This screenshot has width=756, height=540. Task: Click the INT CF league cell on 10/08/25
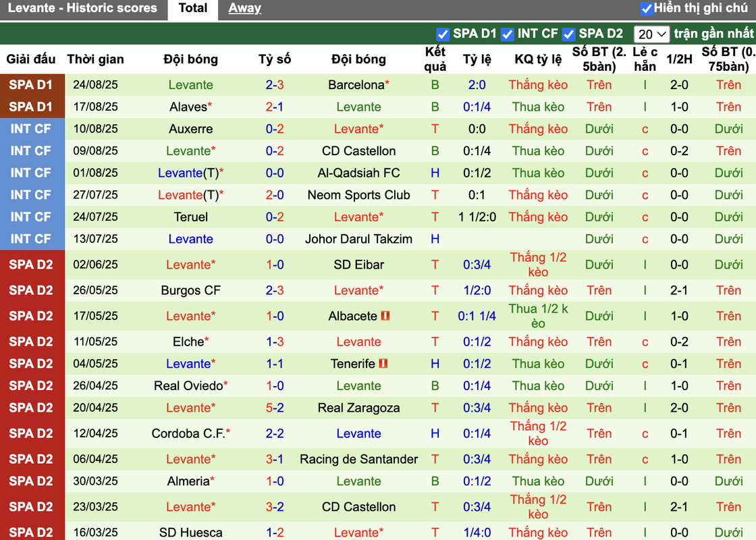tap(32, 129)
